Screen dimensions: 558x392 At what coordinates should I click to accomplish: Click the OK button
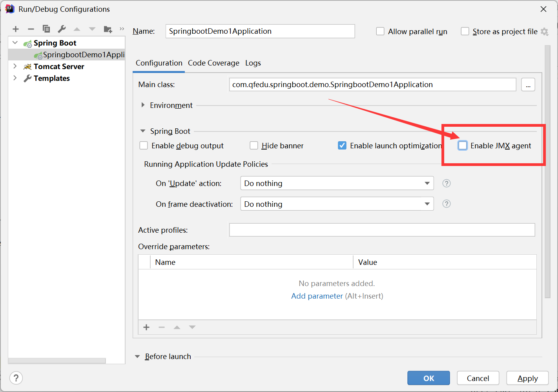point(429,378)
